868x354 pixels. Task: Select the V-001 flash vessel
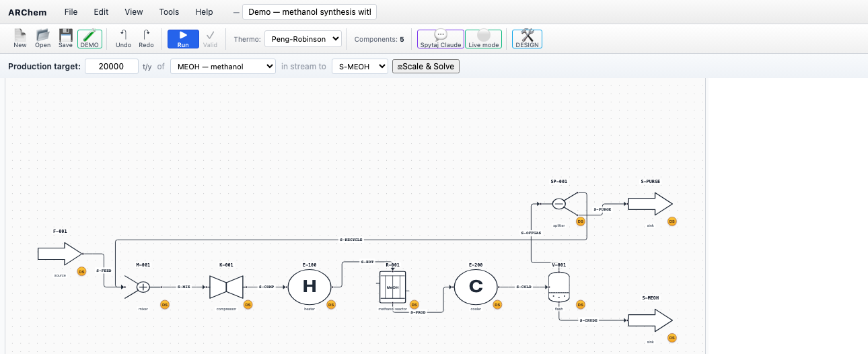click(559, 287)
